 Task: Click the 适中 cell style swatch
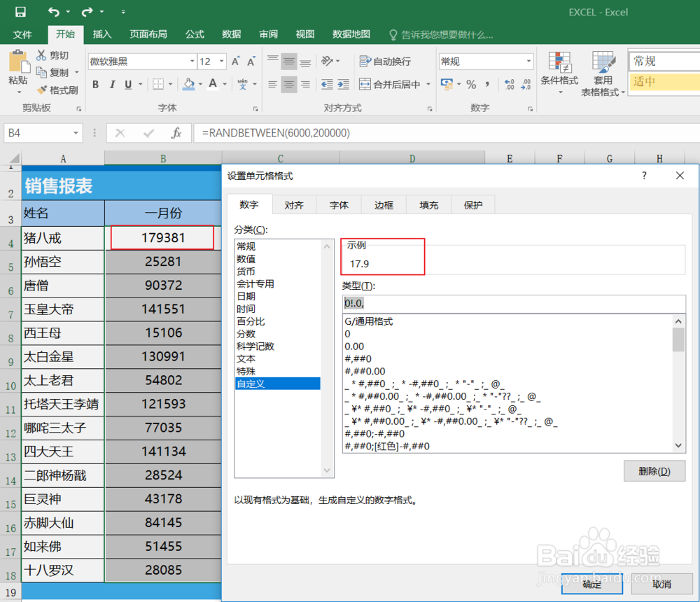point(664,82)
